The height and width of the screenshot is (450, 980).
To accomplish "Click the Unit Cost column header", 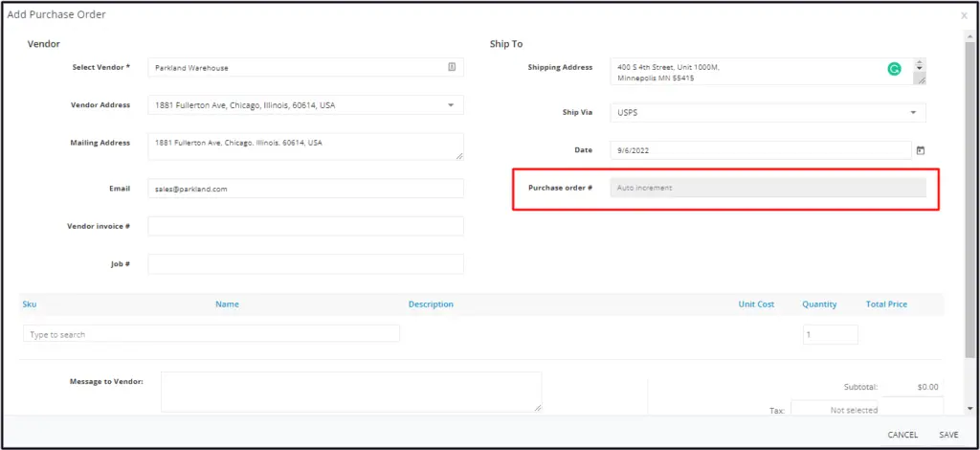I will point(756,304).
